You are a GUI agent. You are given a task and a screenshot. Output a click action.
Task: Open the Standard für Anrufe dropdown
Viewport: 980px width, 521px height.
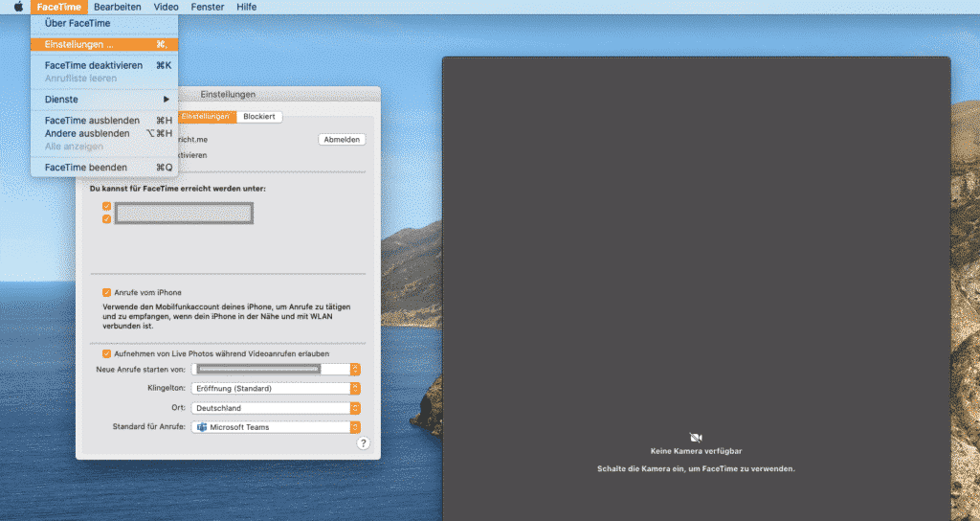pos(276,427)
